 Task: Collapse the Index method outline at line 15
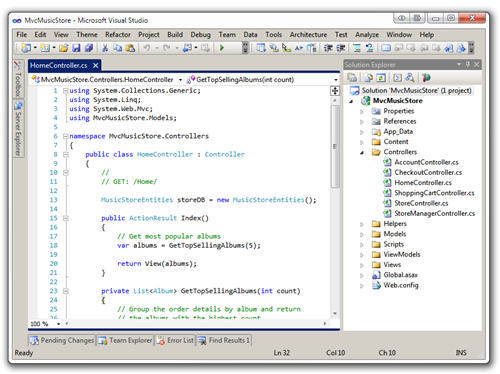(x=66, y=218)
